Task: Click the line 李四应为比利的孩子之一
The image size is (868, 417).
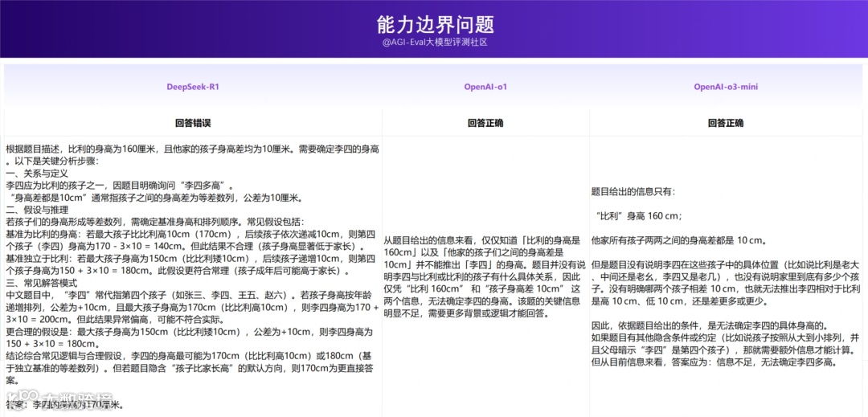Action: (120, 186)
